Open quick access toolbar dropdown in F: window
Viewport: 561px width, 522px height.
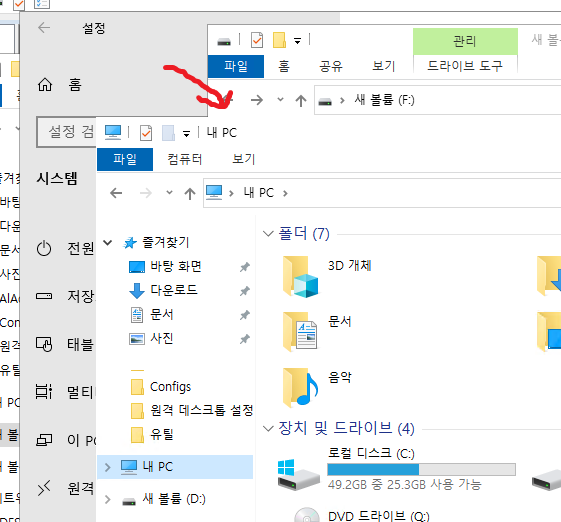(x=297, y=41)
